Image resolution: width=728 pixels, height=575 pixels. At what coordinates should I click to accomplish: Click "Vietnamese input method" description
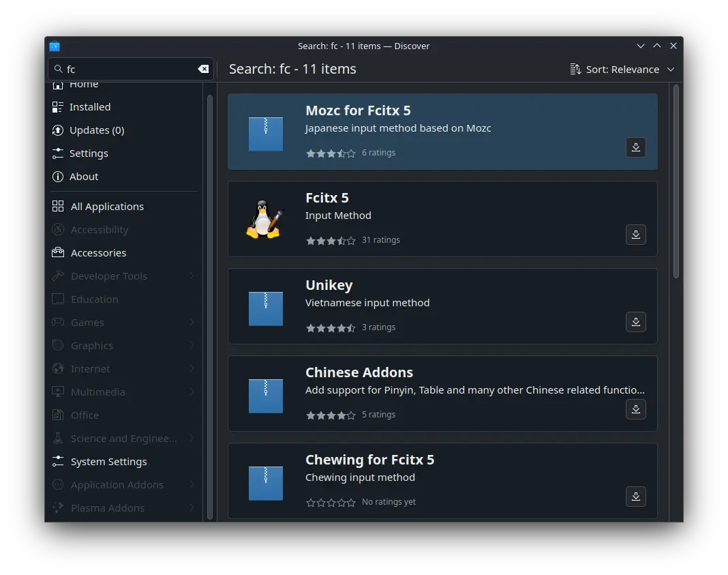367,303
